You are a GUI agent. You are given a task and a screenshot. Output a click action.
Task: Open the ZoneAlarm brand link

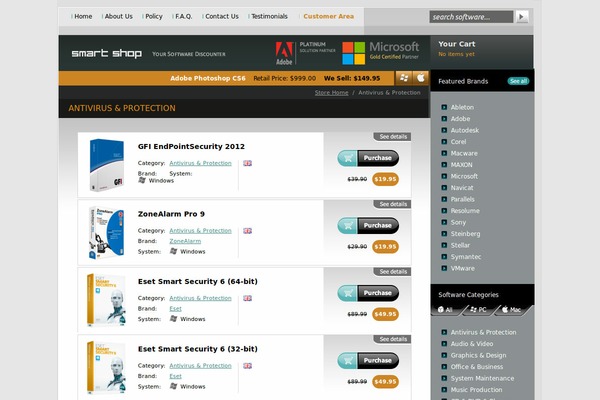pyautogui.click(x=185, y=241)
